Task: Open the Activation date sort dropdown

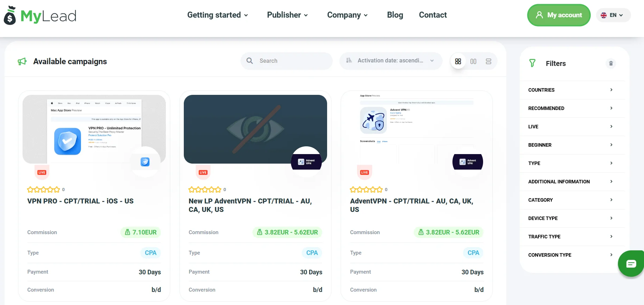Action: tap(390, 61)
